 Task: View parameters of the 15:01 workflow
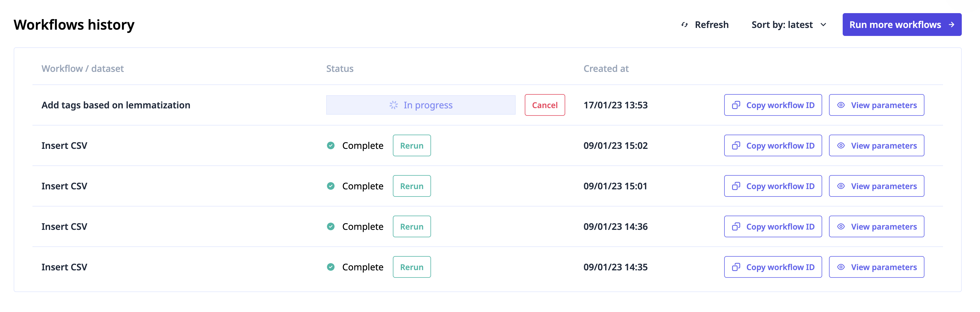(876, 186)
